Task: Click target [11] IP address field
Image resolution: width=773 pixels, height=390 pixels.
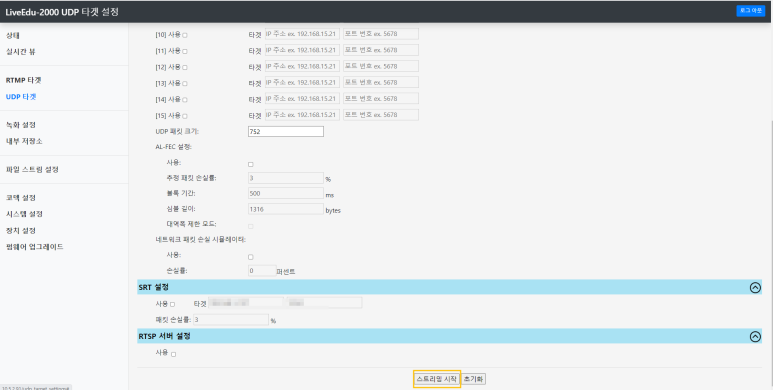Action: click(302, 50)
